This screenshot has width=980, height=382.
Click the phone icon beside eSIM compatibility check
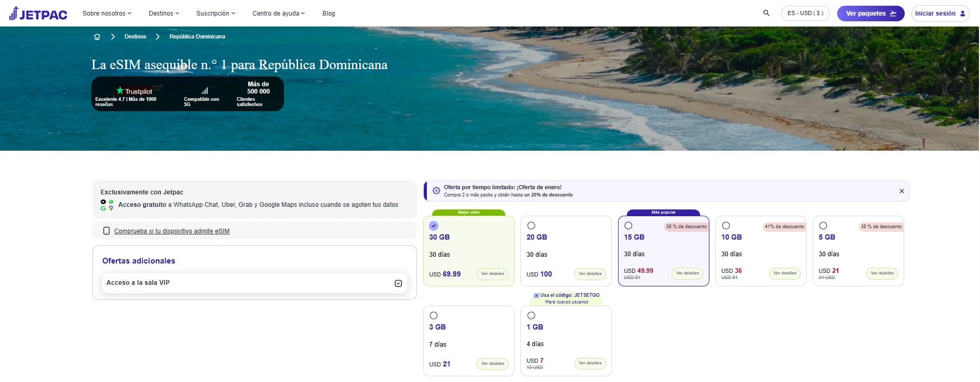pos(106,231)
